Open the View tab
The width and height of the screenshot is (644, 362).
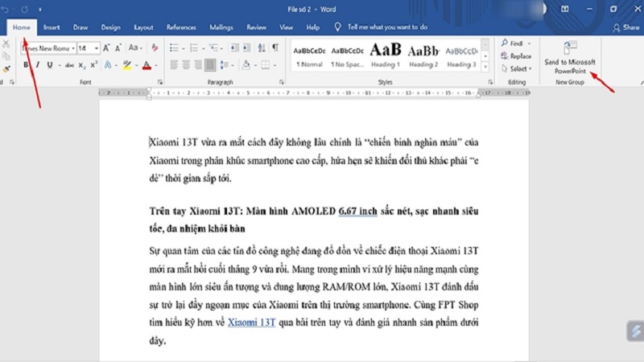click(x=287, y=27)
